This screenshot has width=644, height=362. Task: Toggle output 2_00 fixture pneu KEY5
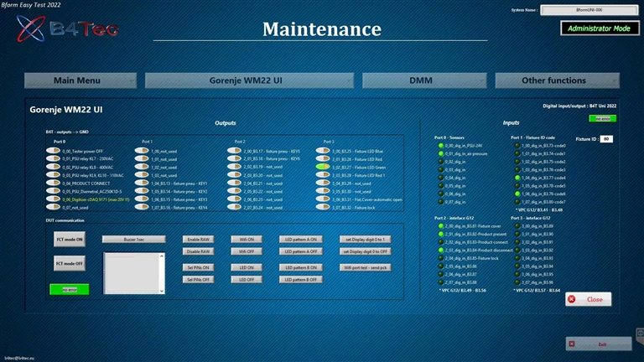234,151
